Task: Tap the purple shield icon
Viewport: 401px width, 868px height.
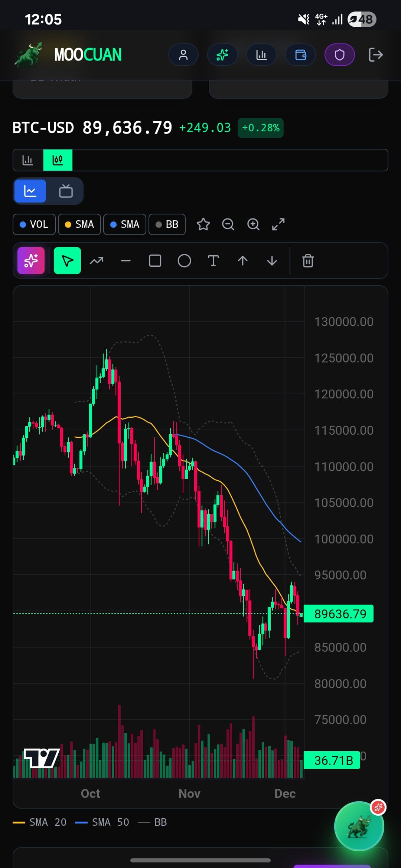Action: [339, 55]
